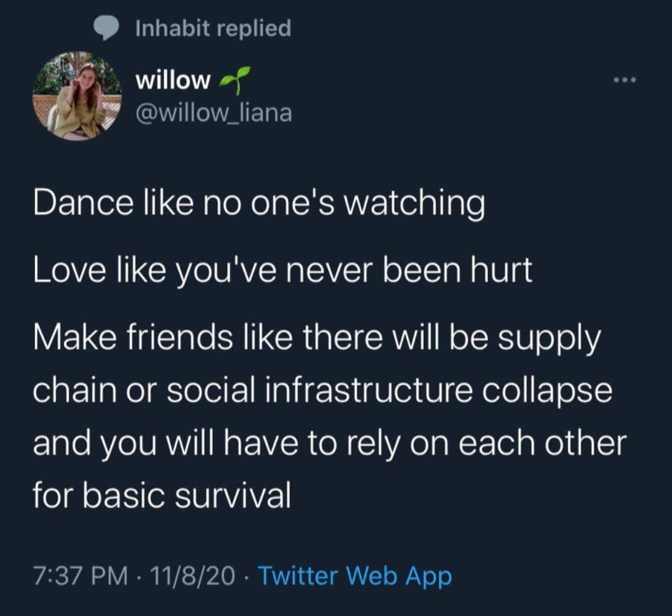Open the Twitter Web App source link

click(x=355, y=576)
